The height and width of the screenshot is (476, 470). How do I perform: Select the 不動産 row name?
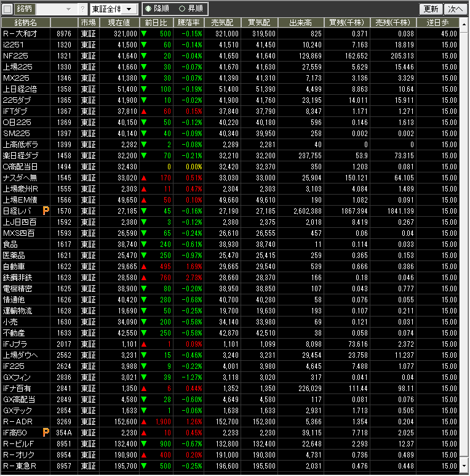(14, 333)
